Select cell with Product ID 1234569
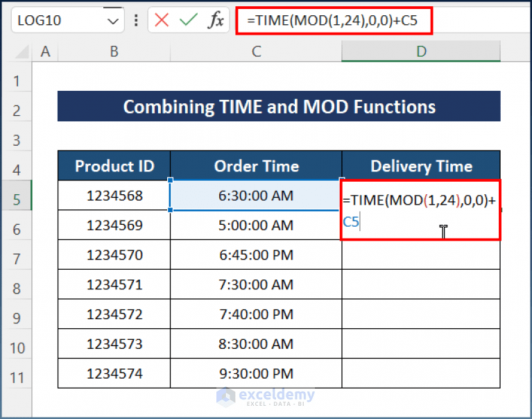This screenshot has width=532, height=419. point(114,225)
